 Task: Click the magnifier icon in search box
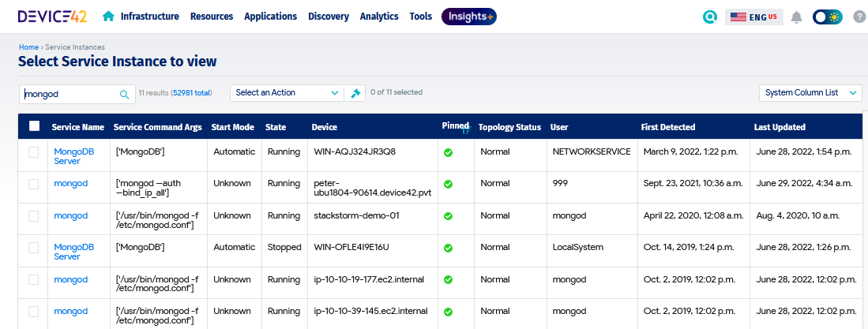[124, 94]
